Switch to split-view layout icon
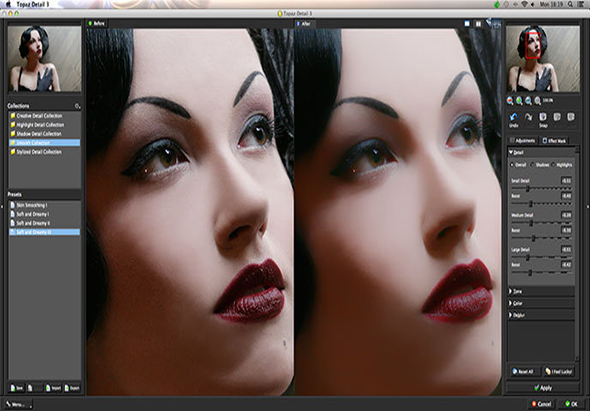Screen dimensions: 590x411 pos(478,24)
